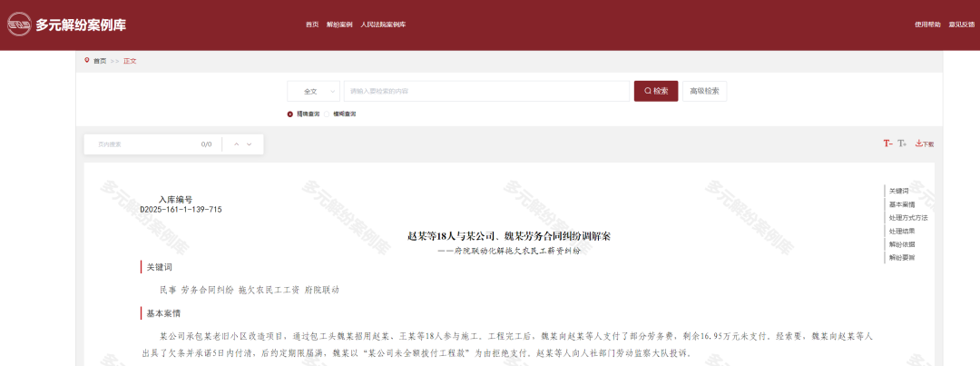Viewport: 980px width, 366px height.
Task: Jump to 处理方式方法 in the side outline
Action: pyautogui.click(x=908, y=218)
